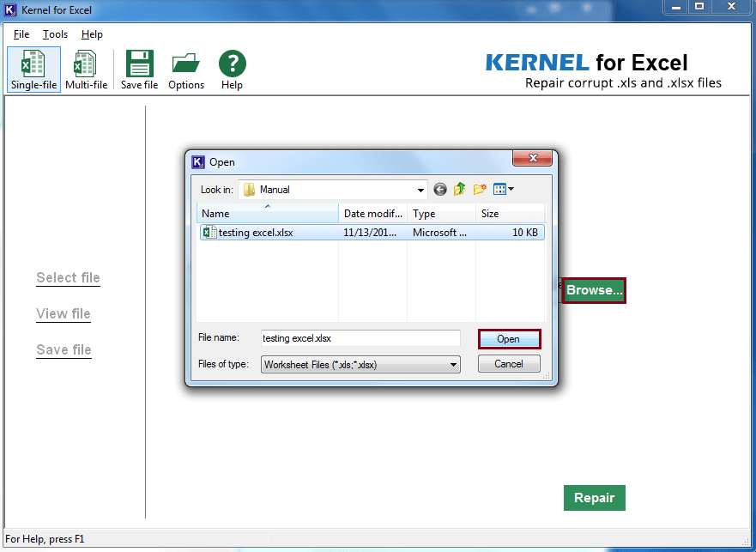Click the Microsoft ... type cell

point(439,233)
